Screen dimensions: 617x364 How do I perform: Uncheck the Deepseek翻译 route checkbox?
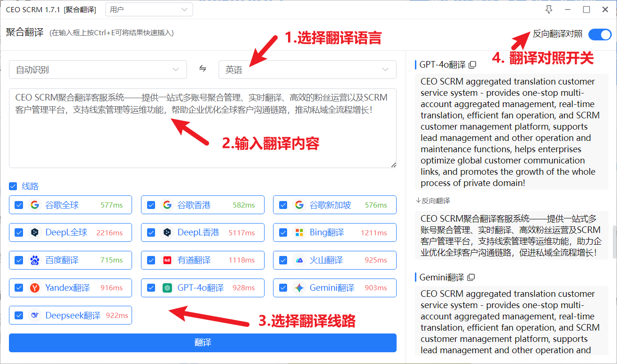point(19,315)
